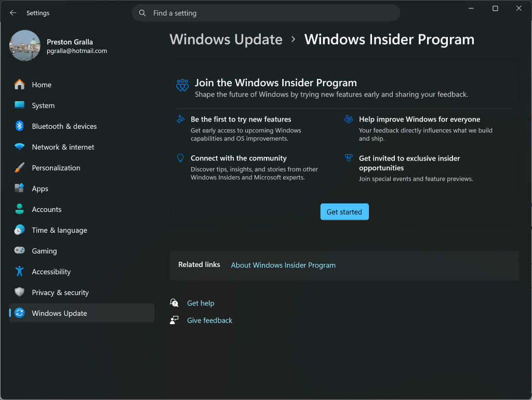Click the Give feedback person icon

(x=174, y=320)
